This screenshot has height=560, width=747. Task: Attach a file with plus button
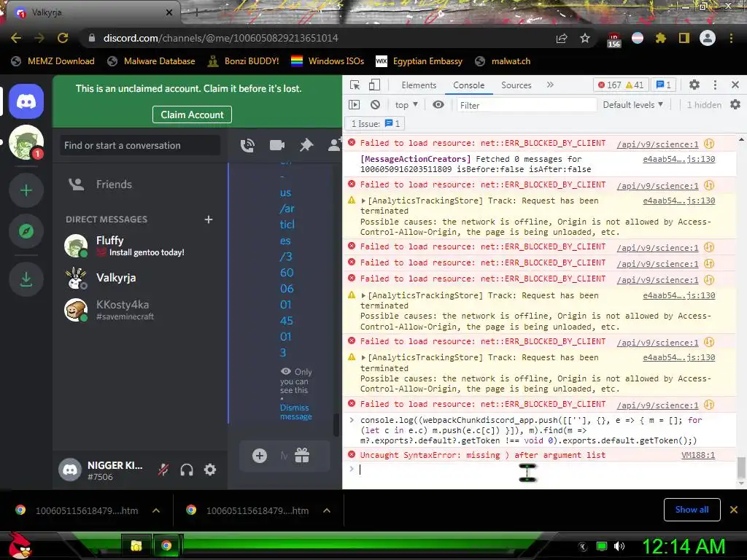coord(259,456)
